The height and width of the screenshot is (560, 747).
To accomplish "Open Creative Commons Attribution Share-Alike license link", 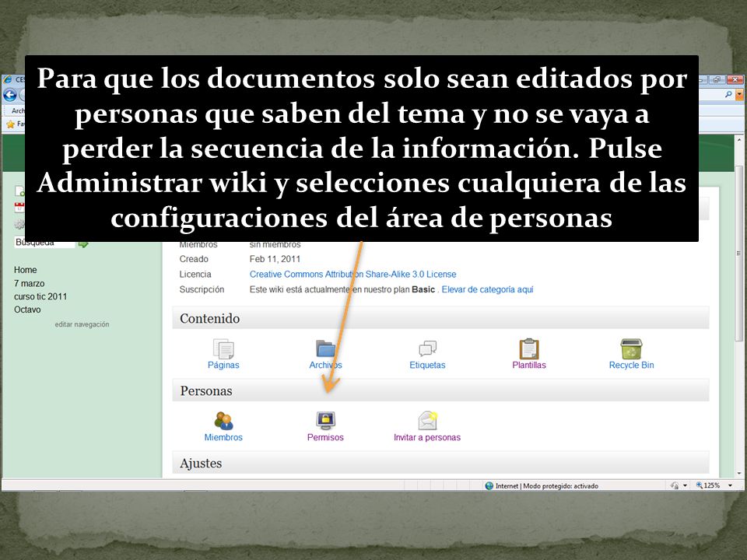I will coord(352,275).
